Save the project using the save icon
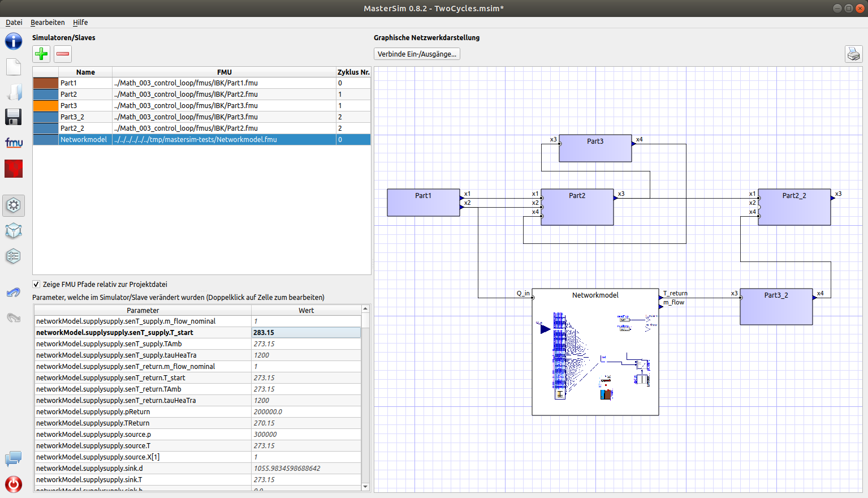868x498 pixels. click(13, 117)
